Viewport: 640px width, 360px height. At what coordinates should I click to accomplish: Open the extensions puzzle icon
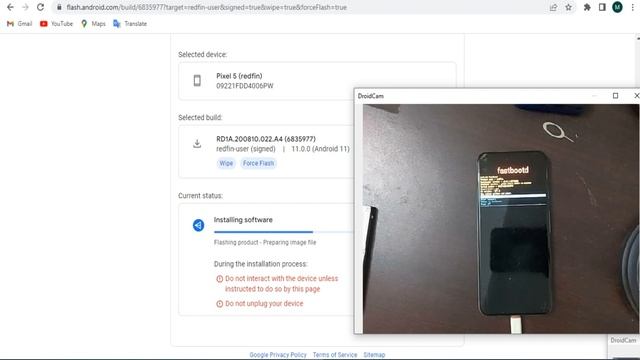tap(587, 7)
